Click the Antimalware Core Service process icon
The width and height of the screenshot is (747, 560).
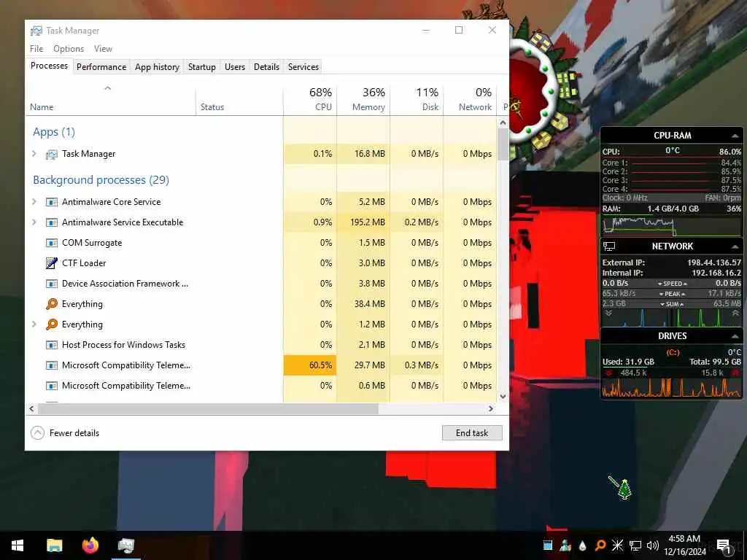[52, 202]
